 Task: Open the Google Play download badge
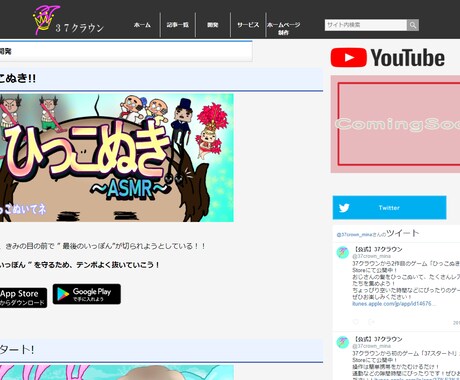pos(87,294)
